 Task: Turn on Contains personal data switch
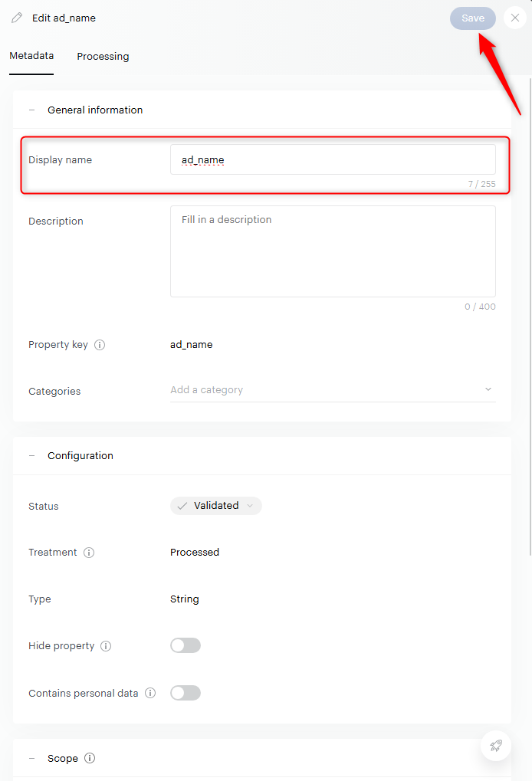pyautogui.click(x=186, y=693)
